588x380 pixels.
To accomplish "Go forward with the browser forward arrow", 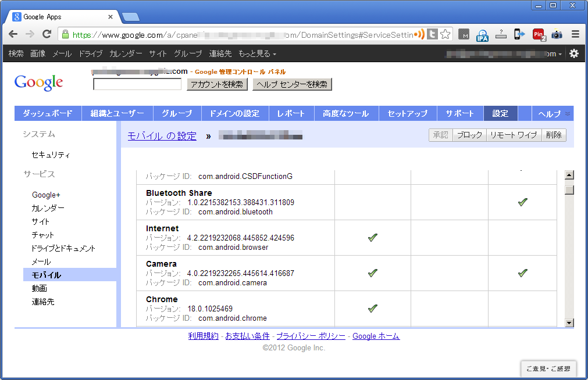I will pyautogui.click(x=30, y=34).
